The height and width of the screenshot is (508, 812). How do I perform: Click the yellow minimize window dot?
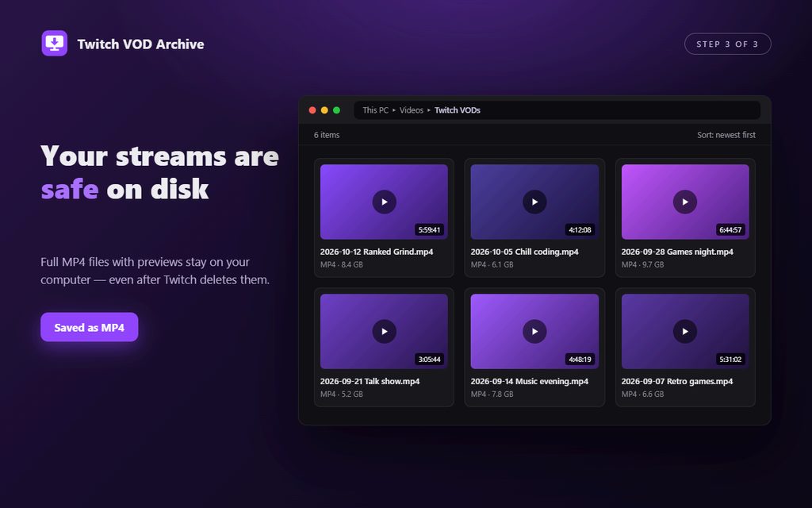(324, 110)
